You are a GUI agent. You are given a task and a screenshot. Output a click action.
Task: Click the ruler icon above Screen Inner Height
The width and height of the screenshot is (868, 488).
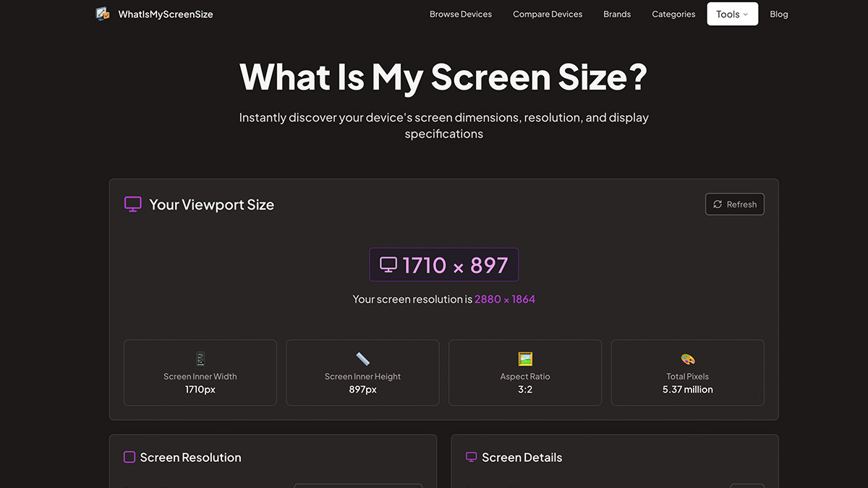[x=362, y=359]
